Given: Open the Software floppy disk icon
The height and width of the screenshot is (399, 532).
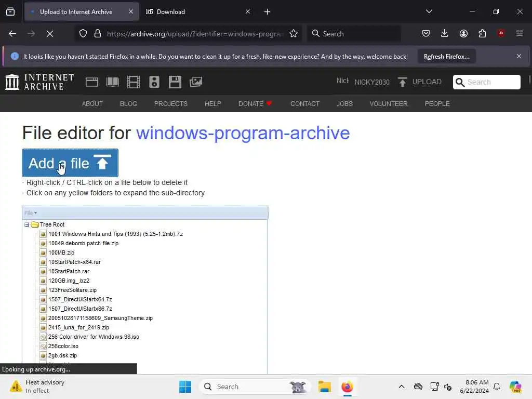Looking at the screenshot, I should click(175, 82).
